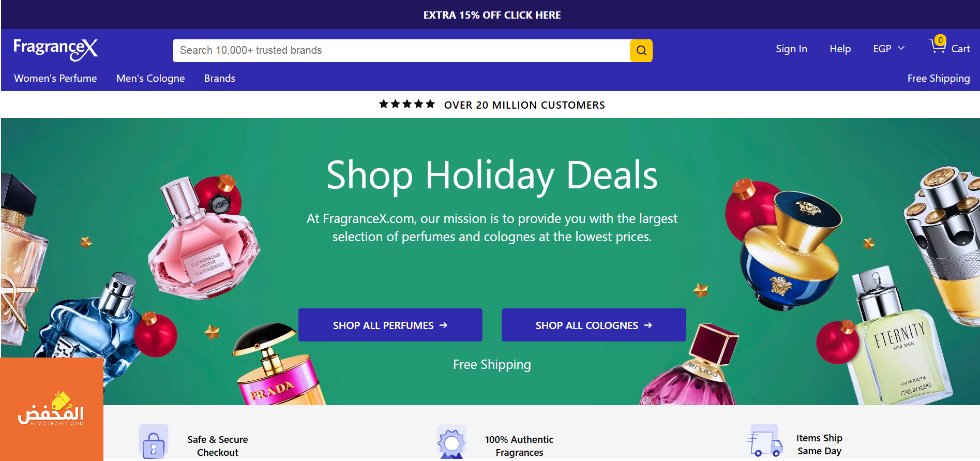Image resolution: width=980 pixels, height=461 pixels.
Task: Click the FragranceX logo
Action: pos(55,49)
